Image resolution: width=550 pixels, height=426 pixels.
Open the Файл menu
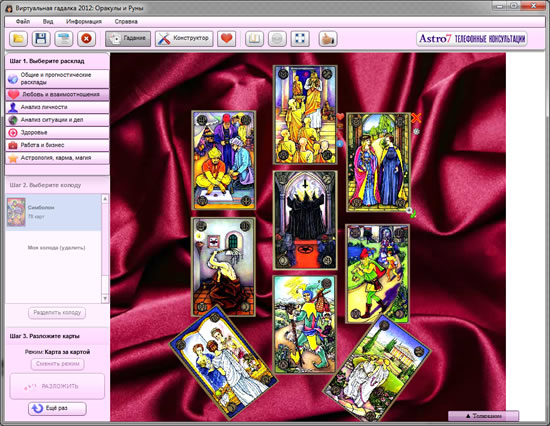pos(23,21)
